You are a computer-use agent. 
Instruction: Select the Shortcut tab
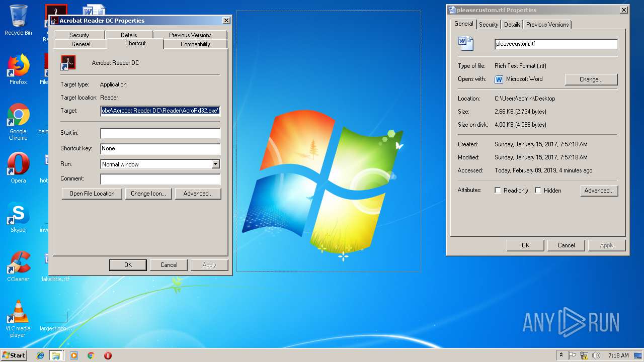click(x=135, y=43)
